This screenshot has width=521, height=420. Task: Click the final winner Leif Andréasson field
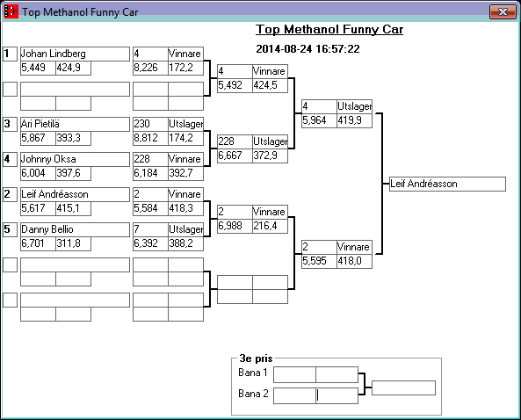click(x=447, y=184)
